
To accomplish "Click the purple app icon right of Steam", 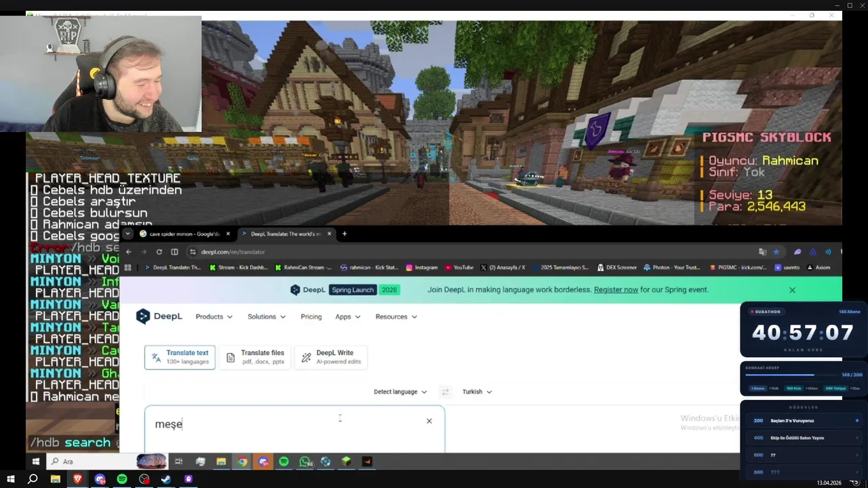I will click(189, 479).
